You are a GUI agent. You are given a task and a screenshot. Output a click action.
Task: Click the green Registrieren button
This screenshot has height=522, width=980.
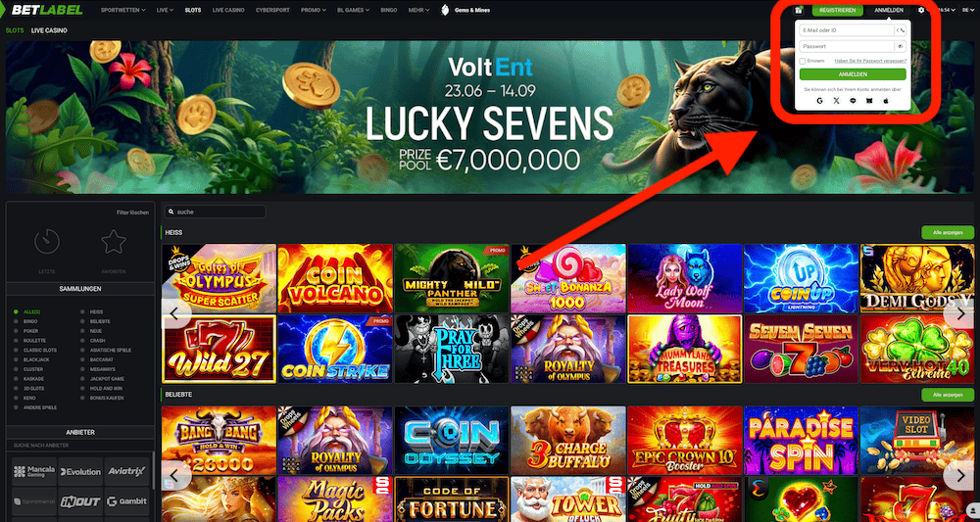tap(838, 10)
